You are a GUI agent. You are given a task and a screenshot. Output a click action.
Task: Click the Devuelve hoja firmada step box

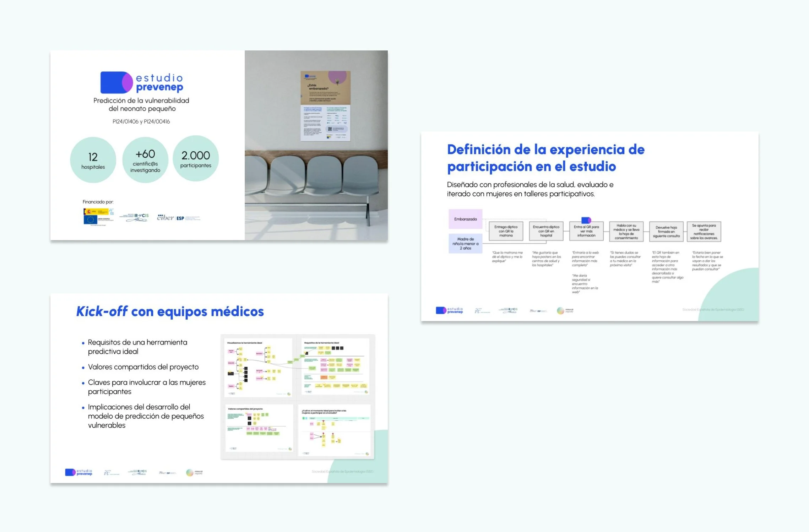(666, 232)
